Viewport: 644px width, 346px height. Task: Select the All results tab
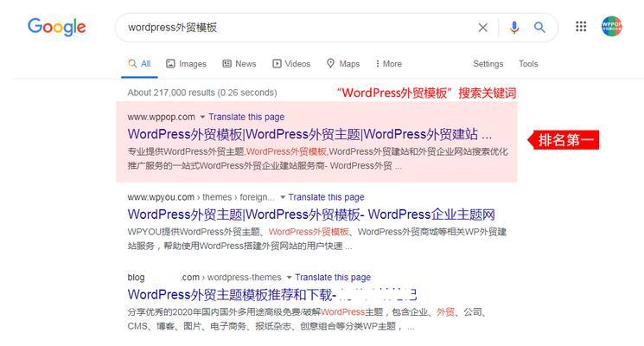(139, 64)
